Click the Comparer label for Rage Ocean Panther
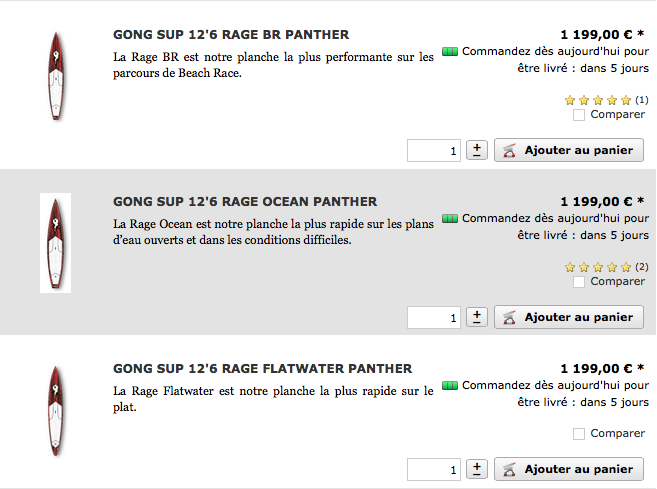This screenshot has height=489, width=657. point(618,282)
